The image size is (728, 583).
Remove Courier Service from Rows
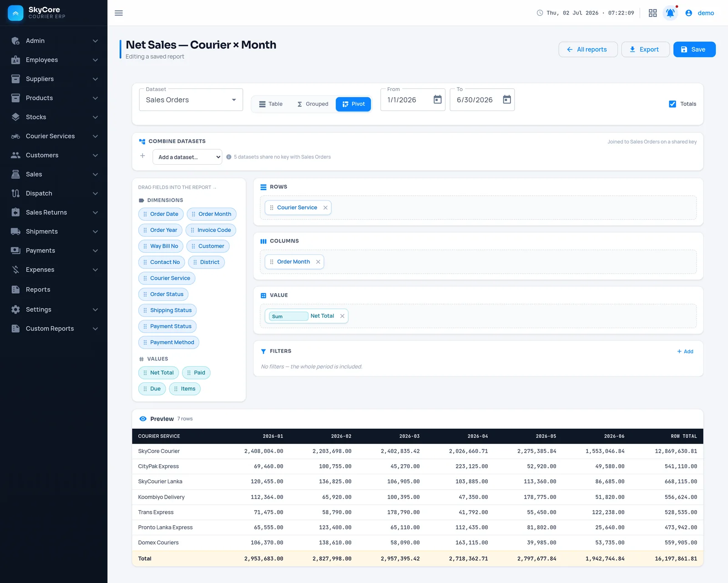325,208
